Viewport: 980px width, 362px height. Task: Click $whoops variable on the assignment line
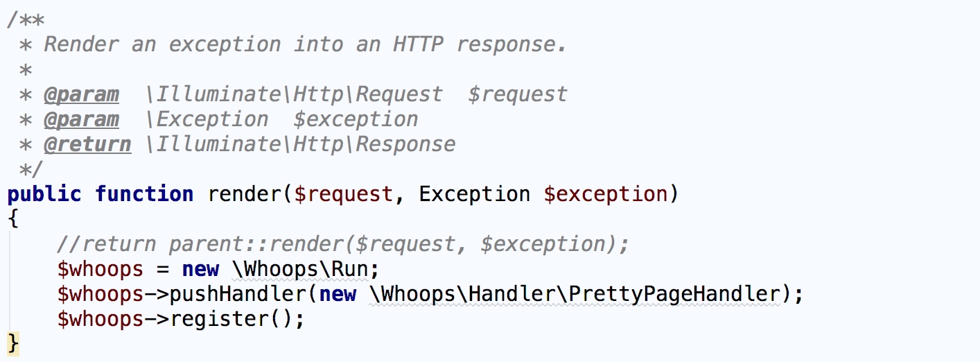click(x=100, y=269)
